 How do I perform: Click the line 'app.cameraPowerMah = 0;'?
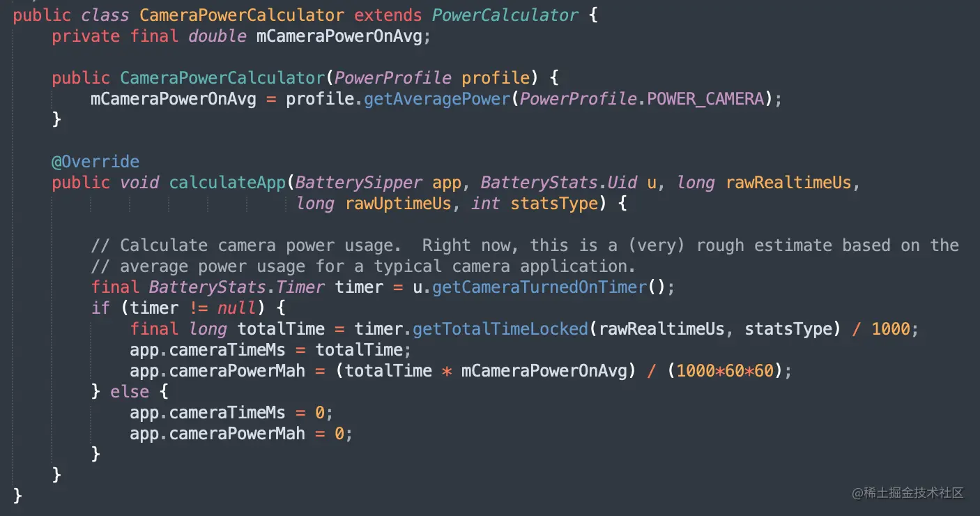coord(242,434)
